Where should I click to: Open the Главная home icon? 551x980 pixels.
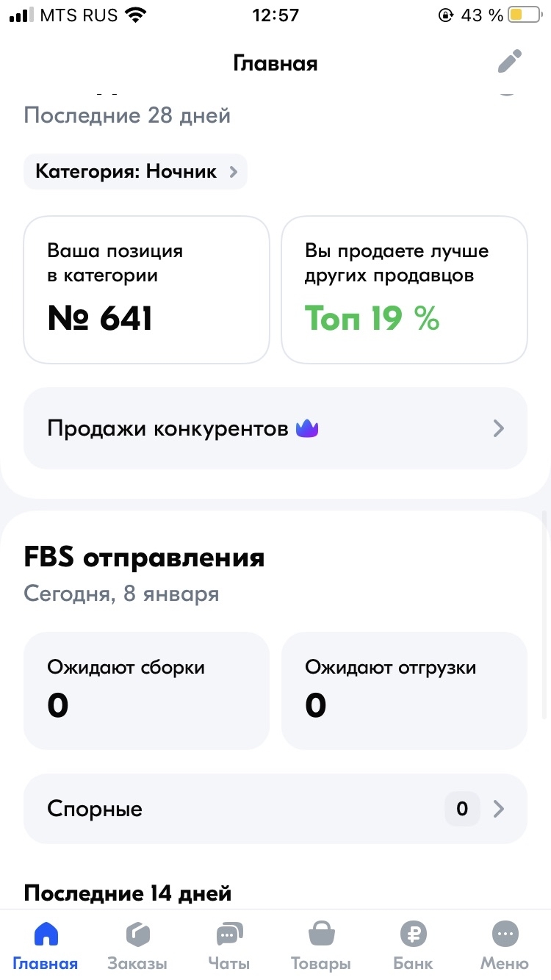pyautogui.click(x=46, y=934)
